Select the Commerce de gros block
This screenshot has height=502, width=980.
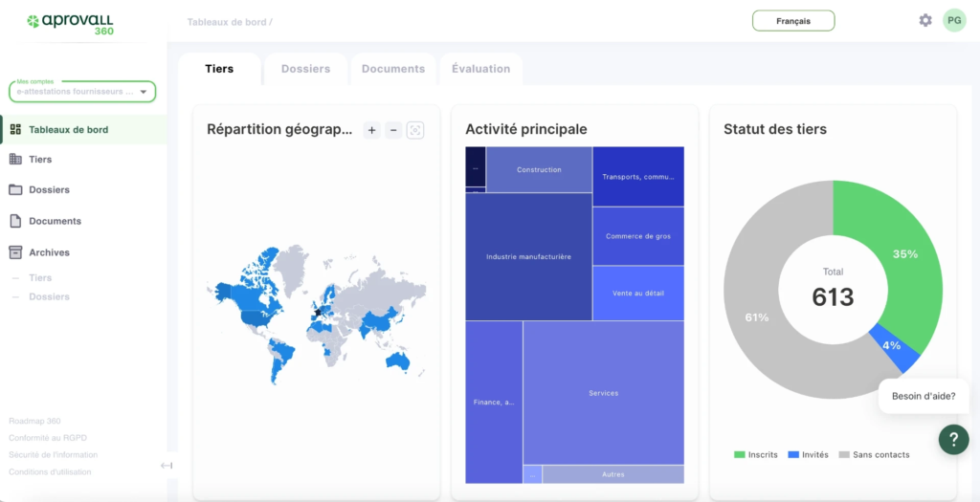[638, 236]
